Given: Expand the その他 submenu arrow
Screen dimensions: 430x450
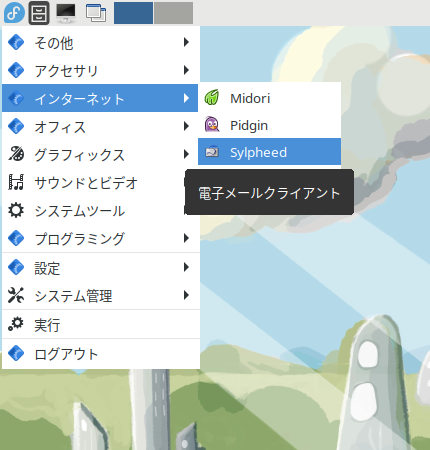Looking at the screenshot, I should pyautogui.click(x=186, y=42).
